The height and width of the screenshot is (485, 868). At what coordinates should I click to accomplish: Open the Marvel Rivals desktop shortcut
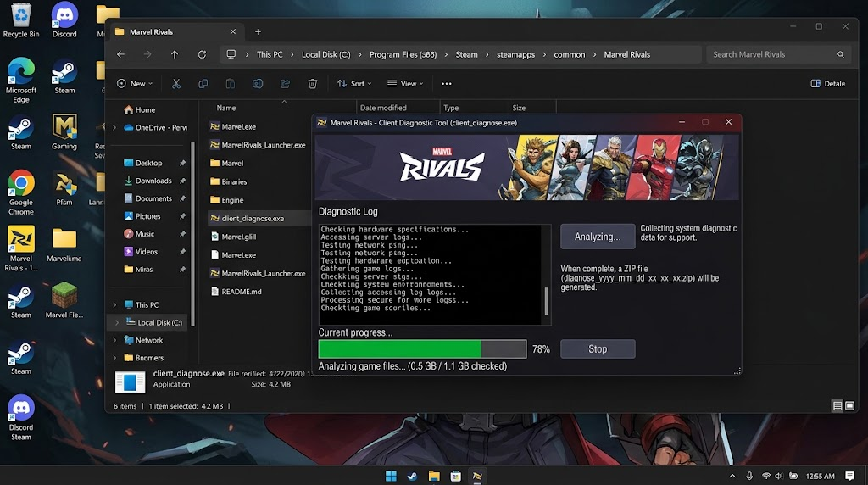pyautogui.click(x=21, y=248)
